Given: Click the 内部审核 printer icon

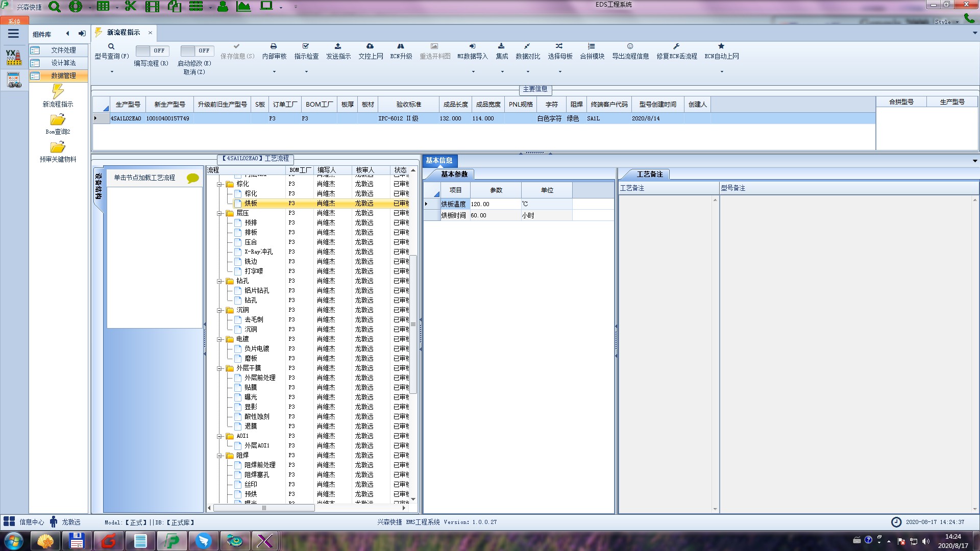Looking at the screenshot, I should (x=274, y=46).
